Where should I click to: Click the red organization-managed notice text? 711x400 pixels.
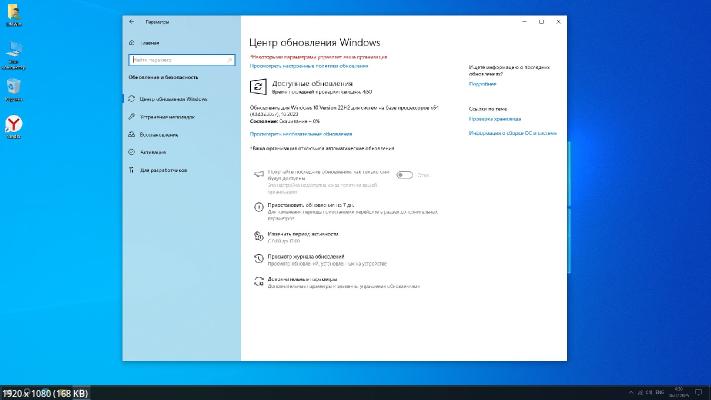pos(318,57)
